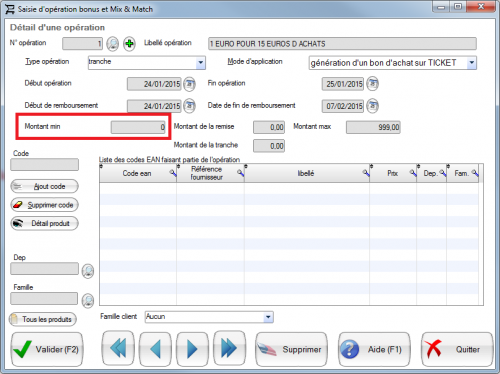Click the Supprimer code button
Image resolution: width=500 pixels, height=374 pixels.
click(45, 205)
